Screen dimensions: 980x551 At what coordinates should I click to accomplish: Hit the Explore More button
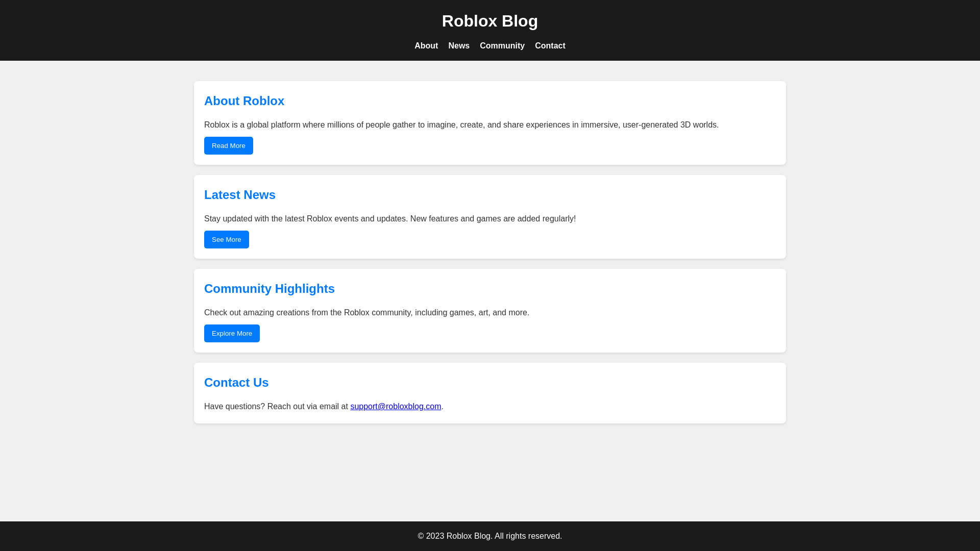(x=232, y=333)
